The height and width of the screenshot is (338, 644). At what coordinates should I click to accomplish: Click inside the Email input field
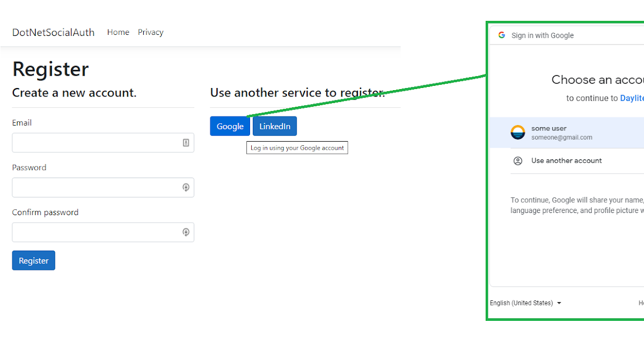[x=97, y=142]
